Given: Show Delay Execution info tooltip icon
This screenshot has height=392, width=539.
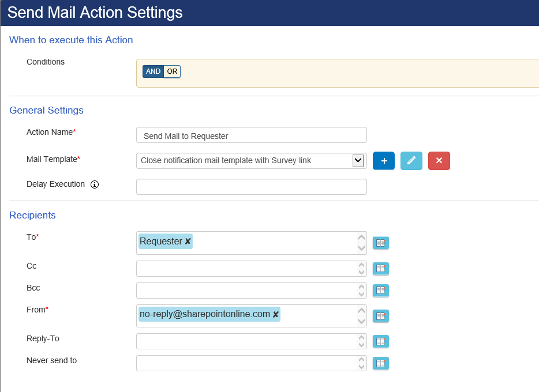Looking at the screenshot, I should 95,184.
